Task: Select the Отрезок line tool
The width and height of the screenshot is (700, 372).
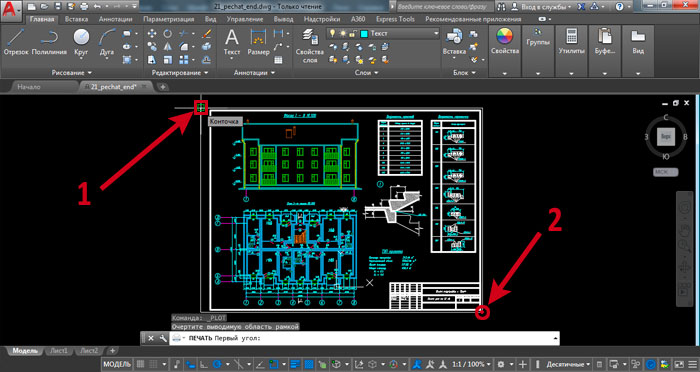Action: point(16,42)
